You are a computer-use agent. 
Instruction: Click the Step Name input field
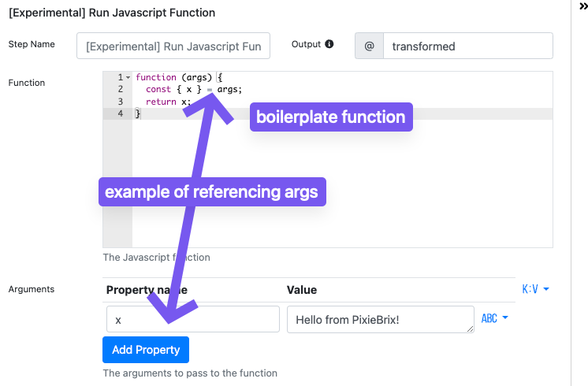pos(173,46)
